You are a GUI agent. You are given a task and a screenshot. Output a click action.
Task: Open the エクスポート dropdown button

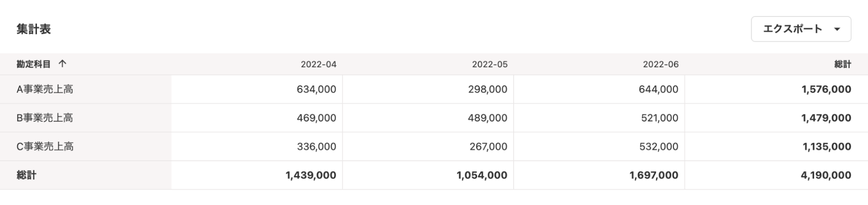801,29
